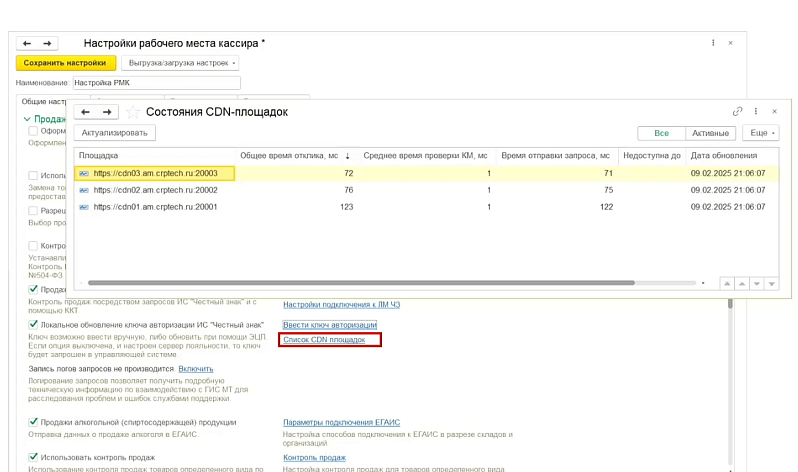This screenshot has width=798, height=472.
Task: Open the Контроль продаж link
Action: pyautogui.click(x=315, y=457)
